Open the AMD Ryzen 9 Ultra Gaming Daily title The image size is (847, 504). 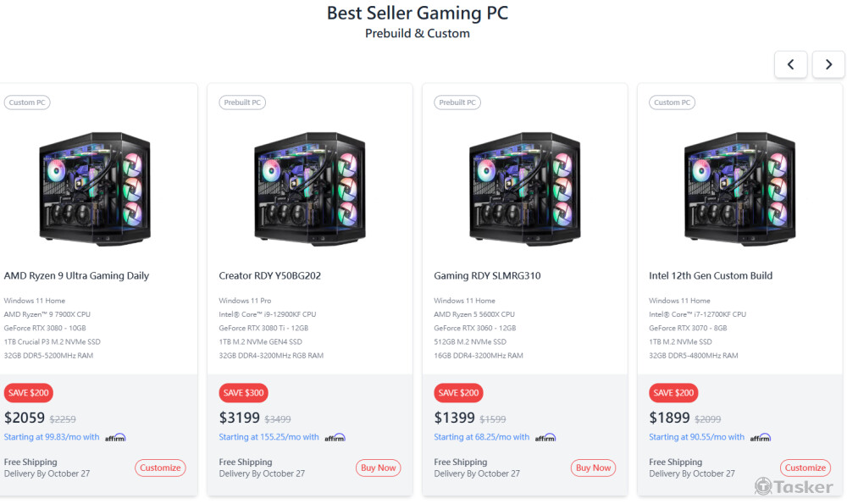(x=76, y=276)
